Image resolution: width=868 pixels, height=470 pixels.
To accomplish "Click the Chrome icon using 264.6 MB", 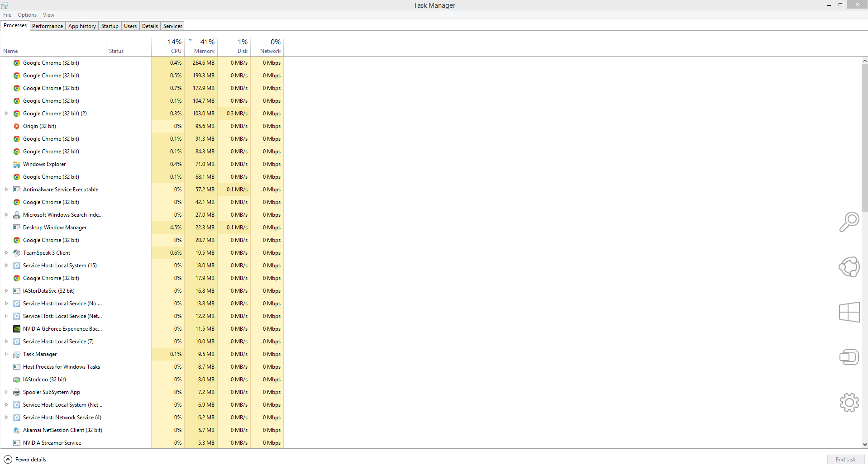I will 17,63.
